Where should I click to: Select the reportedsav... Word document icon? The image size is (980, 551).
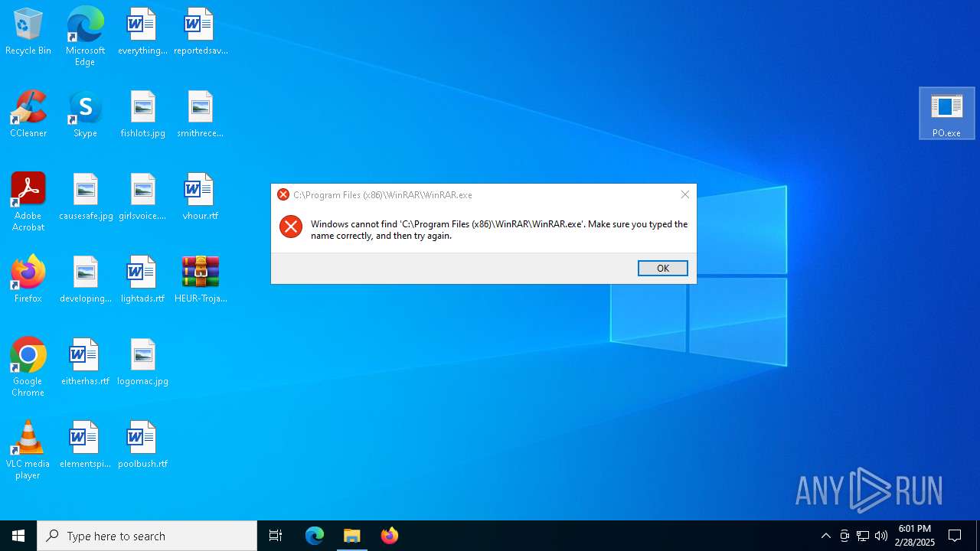click(201, 32)
